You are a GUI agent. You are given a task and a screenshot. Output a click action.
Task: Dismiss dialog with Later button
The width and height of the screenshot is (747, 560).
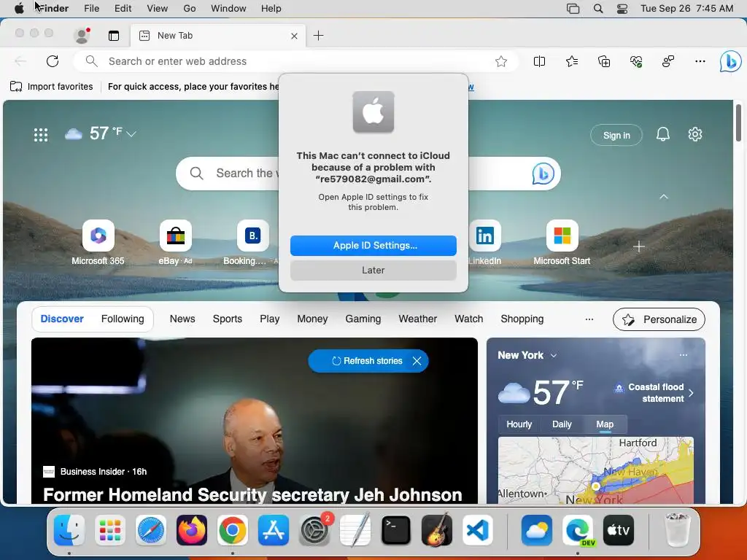(x=373, y=270)
